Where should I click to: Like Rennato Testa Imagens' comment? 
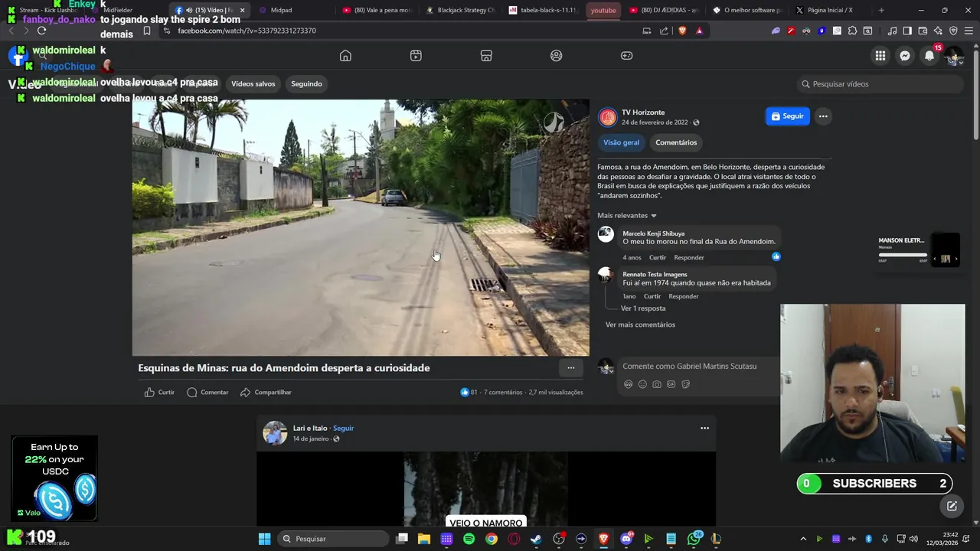(652, 296)
